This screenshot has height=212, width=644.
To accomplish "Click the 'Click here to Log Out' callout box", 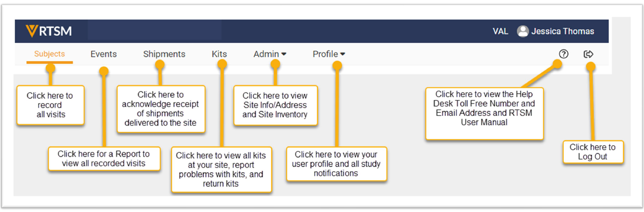I will click(x=592, y=152).
